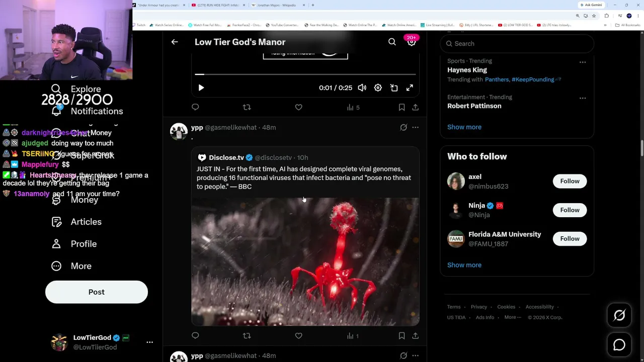Play the video in the top post
The image size is (644, 362).
(201, 87)
